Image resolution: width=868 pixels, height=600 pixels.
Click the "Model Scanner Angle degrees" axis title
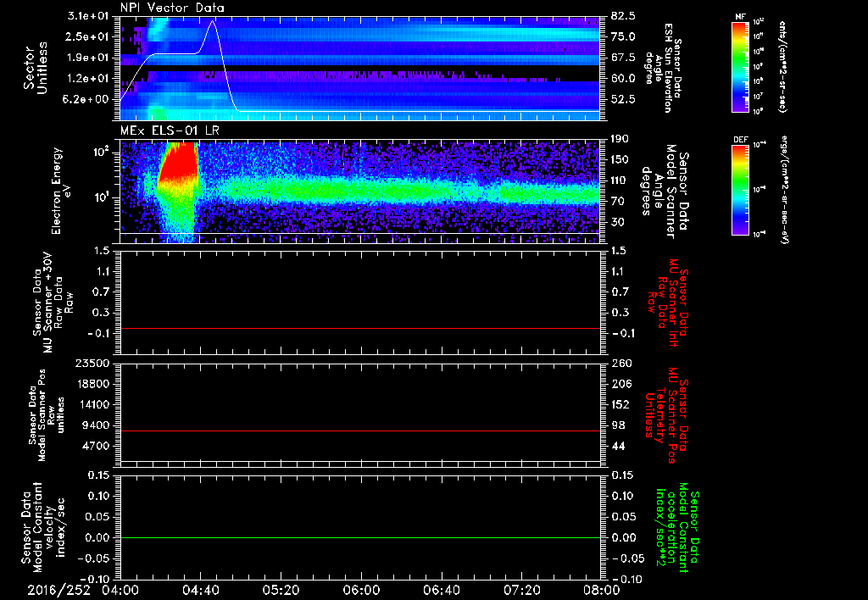point(665,192)
